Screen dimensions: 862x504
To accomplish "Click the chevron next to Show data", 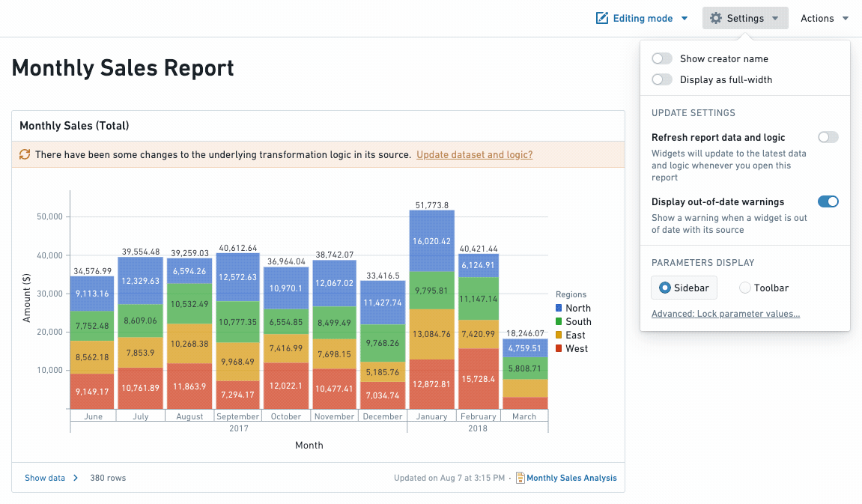I will 76,478.
